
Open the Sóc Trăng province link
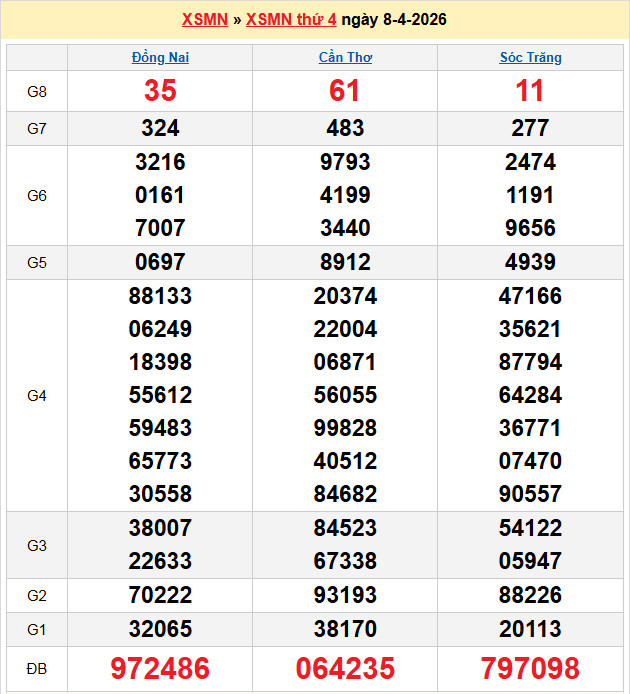point(530,58)
